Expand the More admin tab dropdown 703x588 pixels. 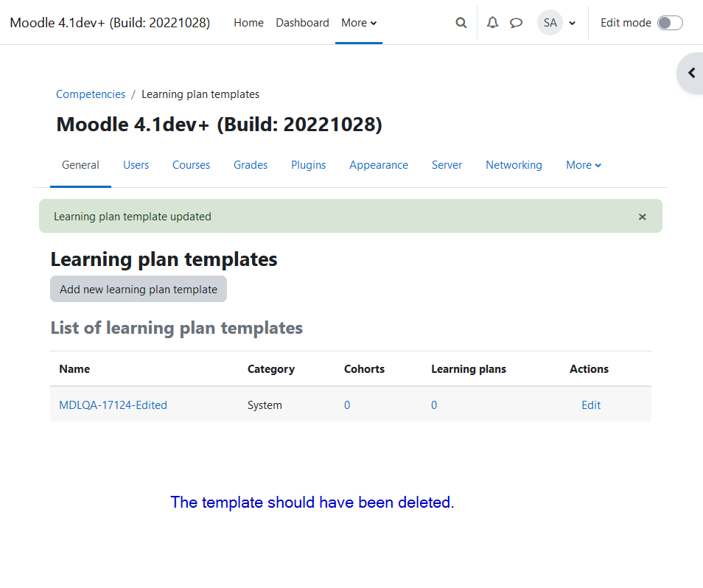click(584, 165)
